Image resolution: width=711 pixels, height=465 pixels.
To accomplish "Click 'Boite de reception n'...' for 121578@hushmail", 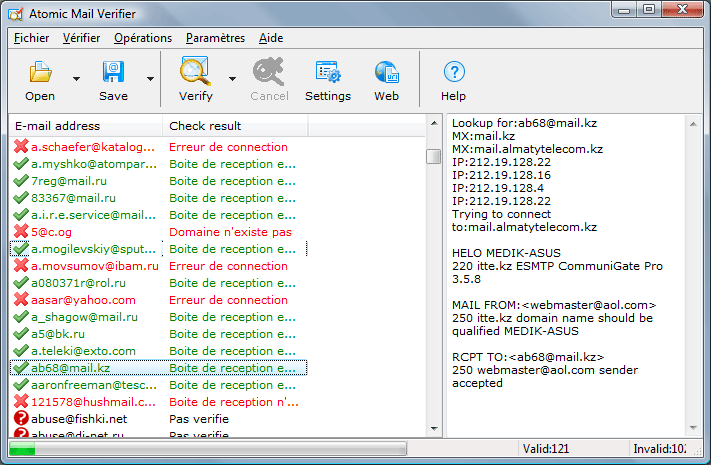I will [234, 402].
